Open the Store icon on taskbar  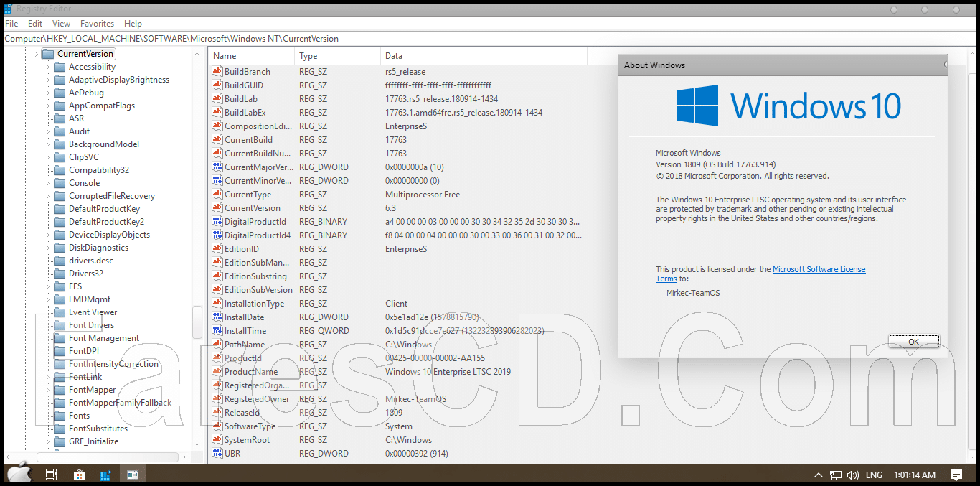(79, 475)
